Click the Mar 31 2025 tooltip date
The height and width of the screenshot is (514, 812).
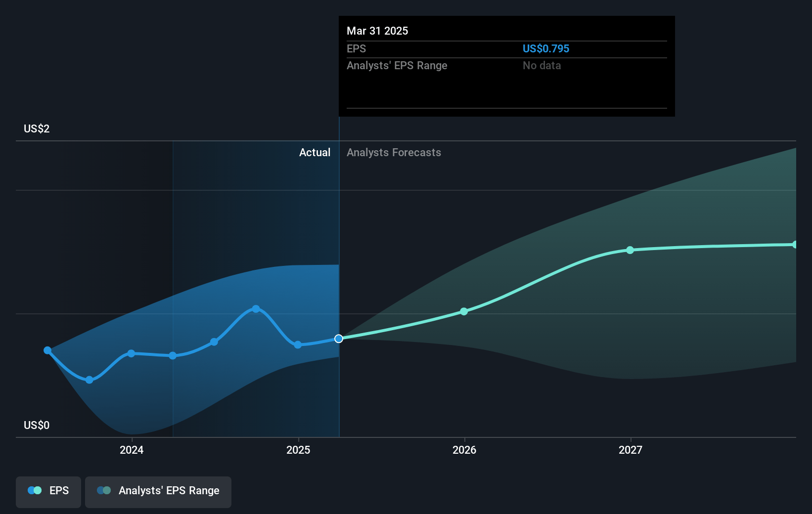coord(377,31)
